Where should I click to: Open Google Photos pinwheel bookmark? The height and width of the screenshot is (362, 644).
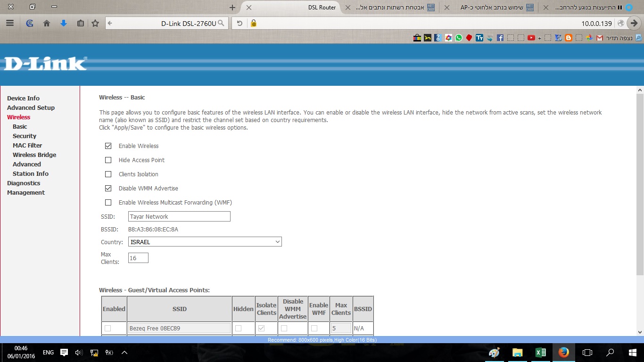589,38
